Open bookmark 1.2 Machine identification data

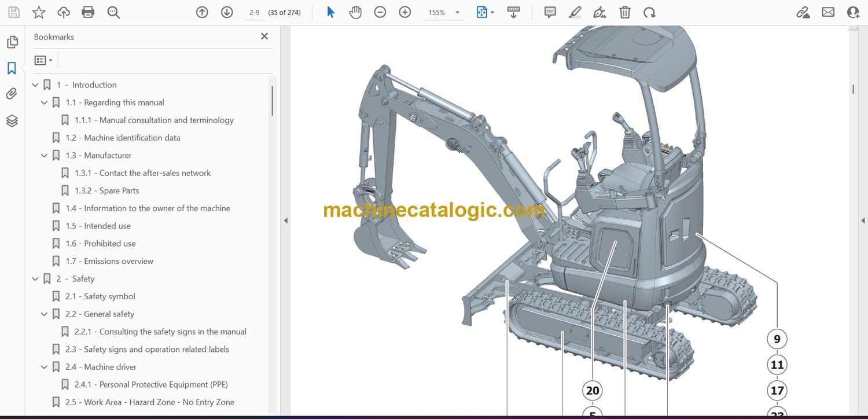(123, 138)
